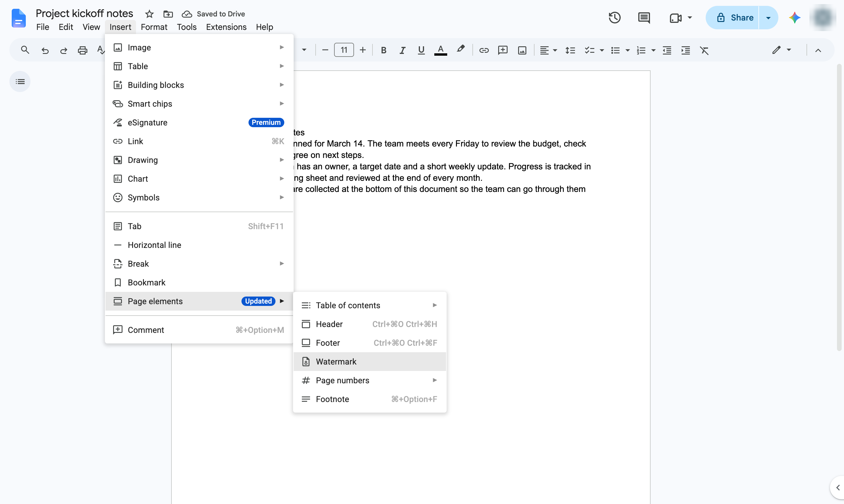
Task: Click the Redo arrow
Action: 64,50
